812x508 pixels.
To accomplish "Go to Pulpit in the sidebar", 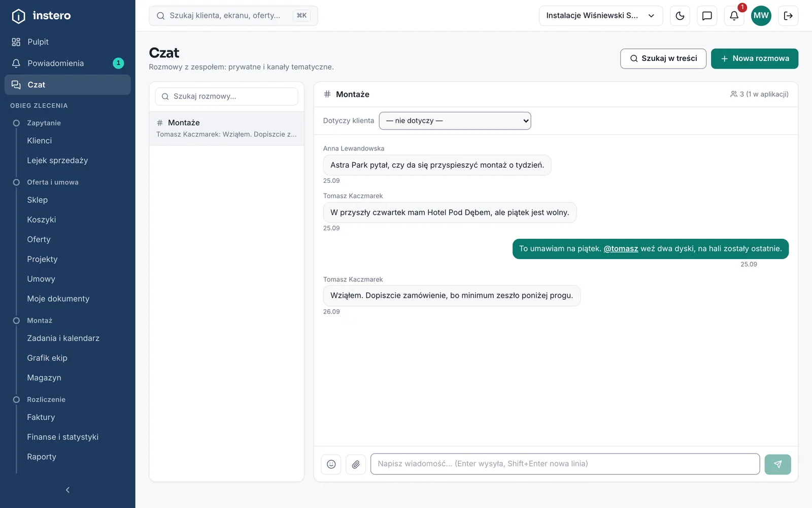I will coord(67,42).
